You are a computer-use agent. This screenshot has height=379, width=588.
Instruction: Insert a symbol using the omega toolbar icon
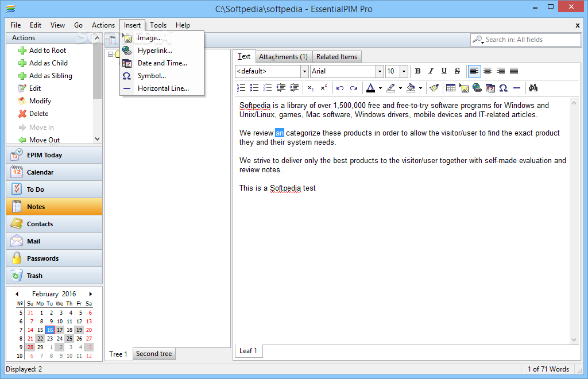pyautogui.click(x=503, y=88)
